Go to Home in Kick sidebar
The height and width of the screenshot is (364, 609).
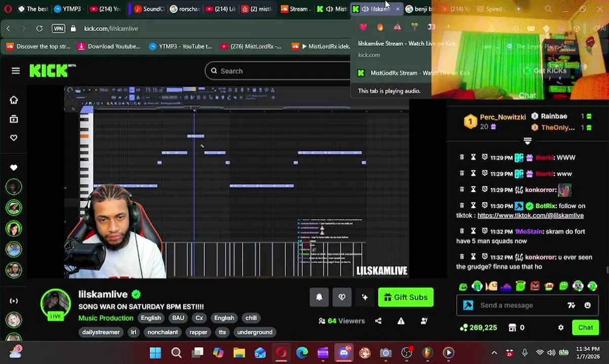pyautogui.click(x=14, y=100)
